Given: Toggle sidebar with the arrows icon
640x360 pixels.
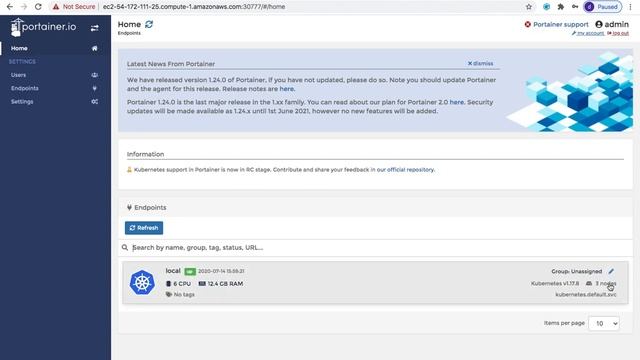Looking at the screenshot, I should click(x=94, y=28).
